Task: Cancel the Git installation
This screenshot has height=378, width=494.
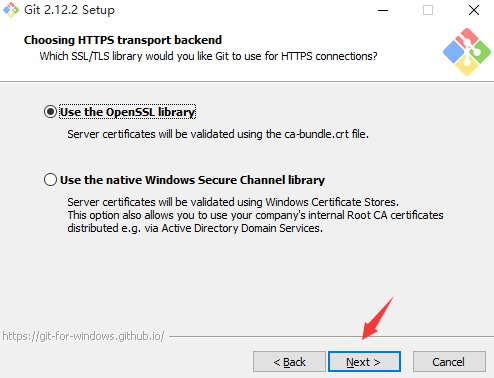Action: [449, 362]
